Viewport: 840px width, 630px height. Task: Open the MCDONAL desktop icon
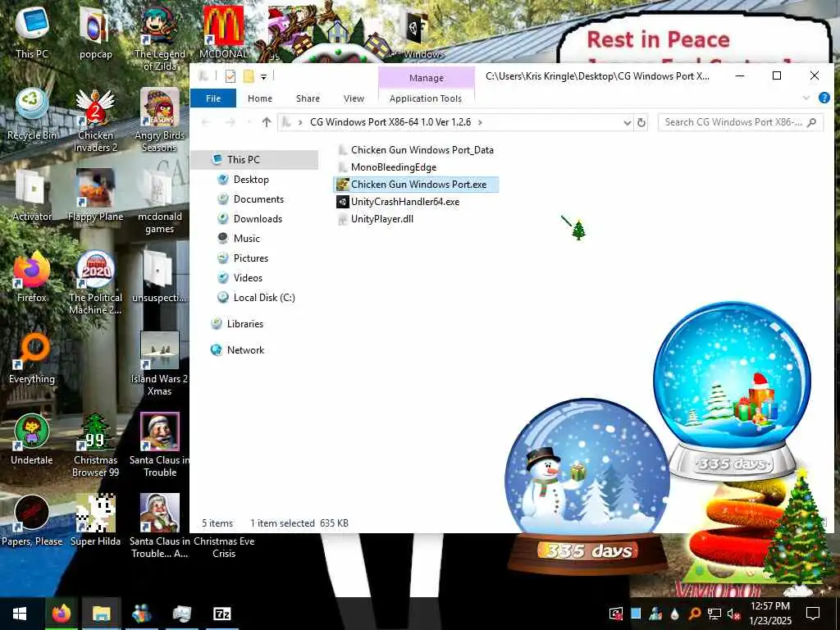coord(223,32)
